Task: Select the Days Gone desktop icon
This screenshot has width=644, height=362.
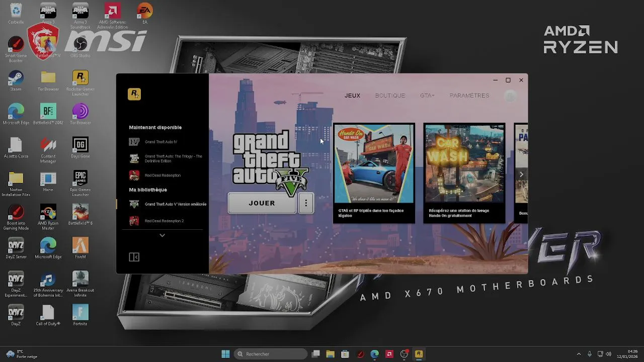Action: (80, 148)
